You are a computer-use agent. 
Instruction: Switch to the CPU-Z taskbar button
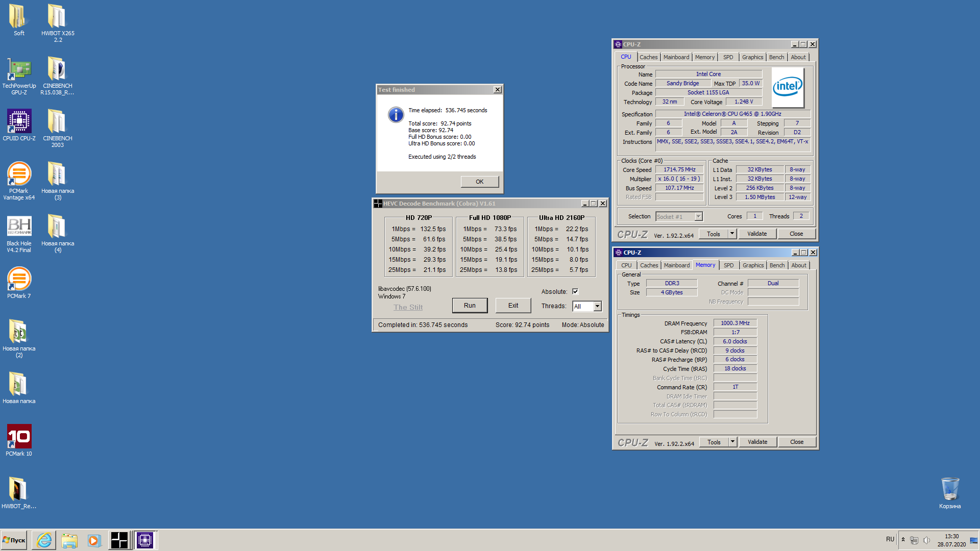point(145,540)
